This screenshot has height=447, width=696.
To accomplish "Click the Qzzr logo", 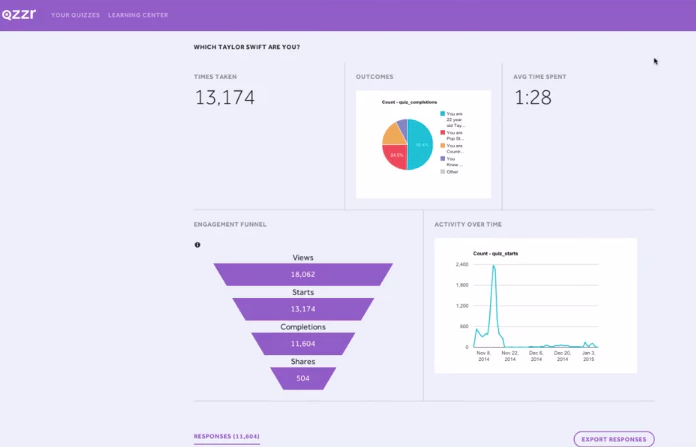I will (x=19, y=15).
